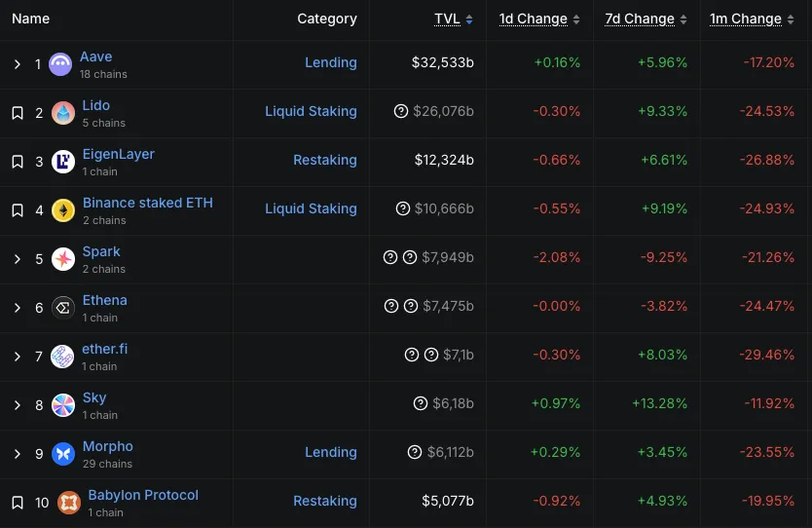Click the Lido protocol logo icon
The height and width of the screenshot is (528, 812).
tap(62, 113)
